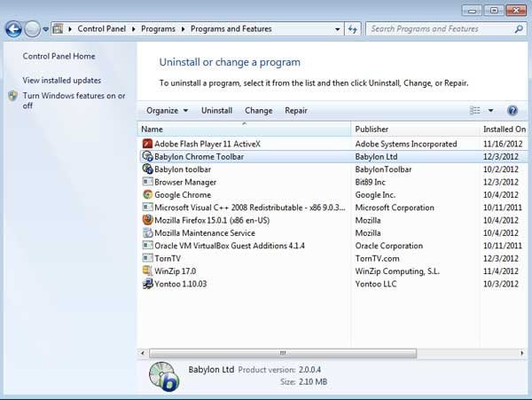Click the Control Panel icon in address bar
The image size is (532, 400).
pyautogui.click(x=58, y=29)
